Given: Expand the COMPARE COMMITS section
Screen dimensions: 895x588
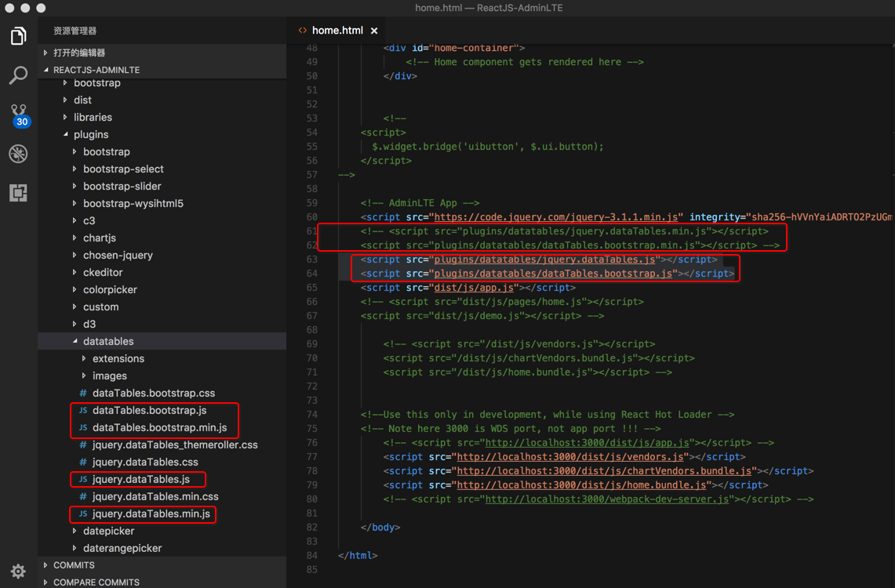Looking at the screenshot, I should pyautogui.click(x=96, y=582).
